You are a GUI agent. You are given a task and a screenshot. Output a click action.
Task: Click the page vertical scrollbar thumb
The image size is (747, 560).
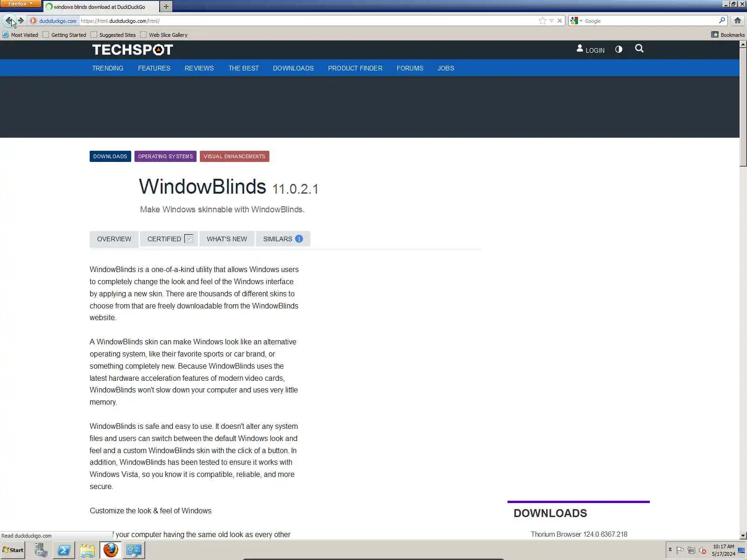(x=743, y=107)
